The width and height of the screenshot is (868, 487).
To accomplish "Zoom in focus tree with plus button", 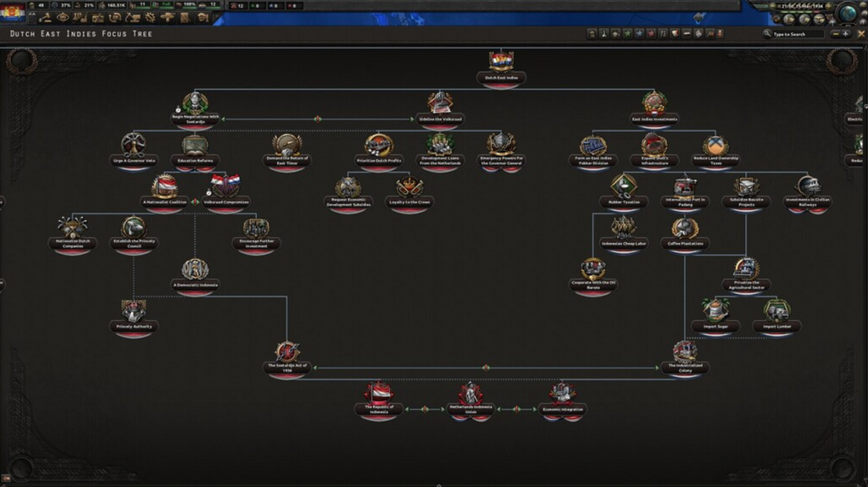I will click(846, 34).
